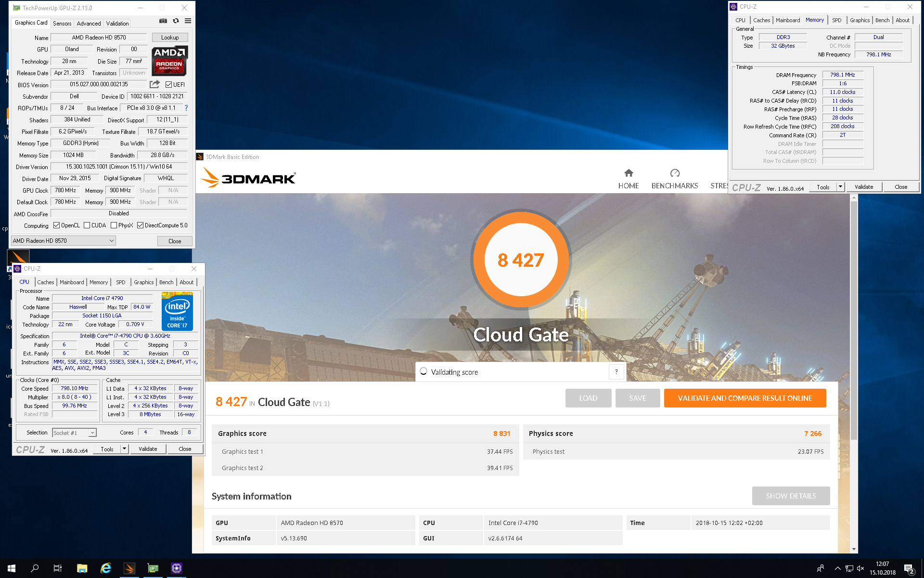Switch to Sensors tab in GPU-Z

tap(62, 23)
